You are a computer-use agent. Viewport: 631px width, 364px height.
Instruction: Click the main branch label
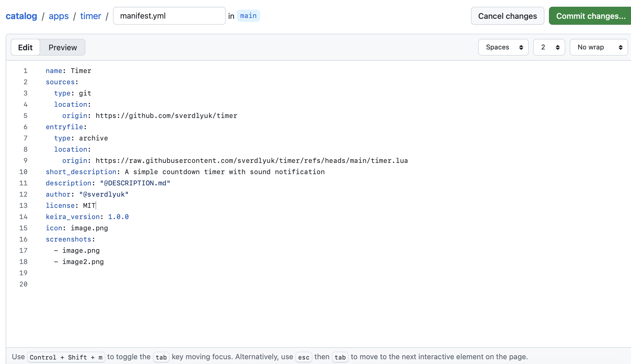248,16
